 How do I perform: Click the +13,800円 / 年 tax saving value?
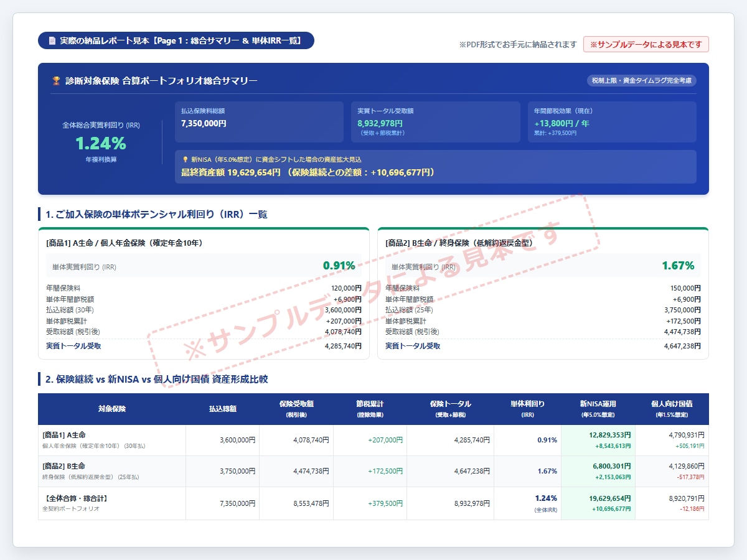point(561,123)
